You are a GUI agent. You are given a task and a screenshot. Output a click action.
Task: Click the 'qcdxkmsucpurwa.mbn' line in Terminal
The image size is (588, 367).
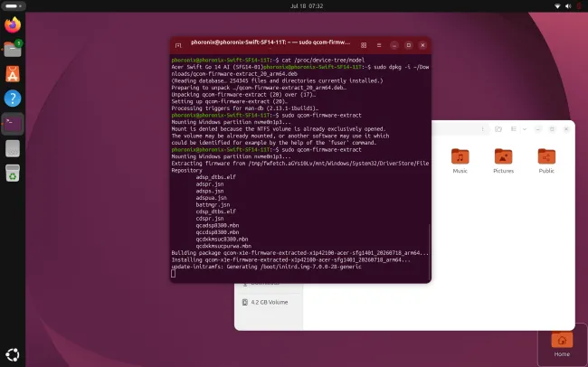(x=223, y=246)
